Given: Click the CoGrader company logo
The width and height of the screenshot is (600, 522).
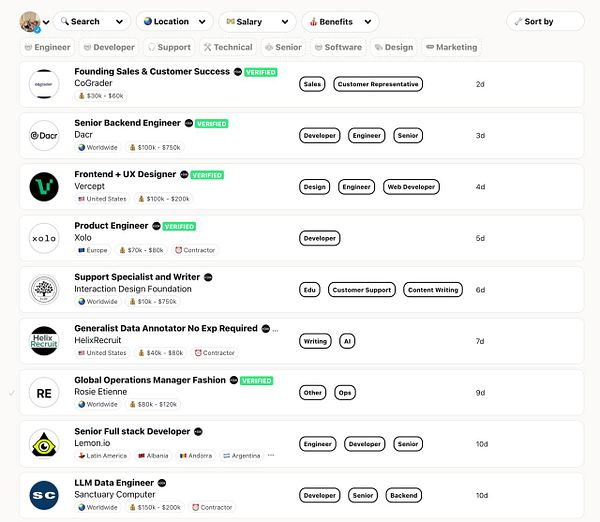Looking at the screenshot, I should (x=44, y=84).
